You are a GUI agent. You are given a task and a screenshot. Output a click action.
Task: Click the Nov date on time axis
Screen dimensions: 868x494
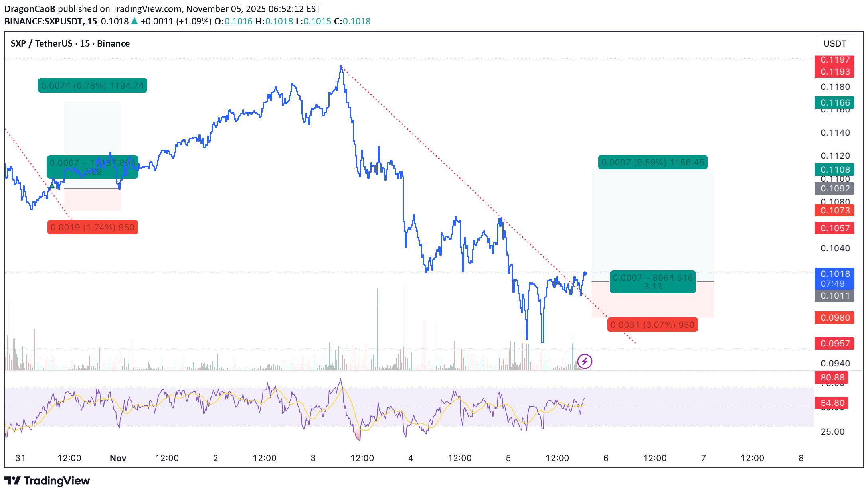[x=118, y=458]
